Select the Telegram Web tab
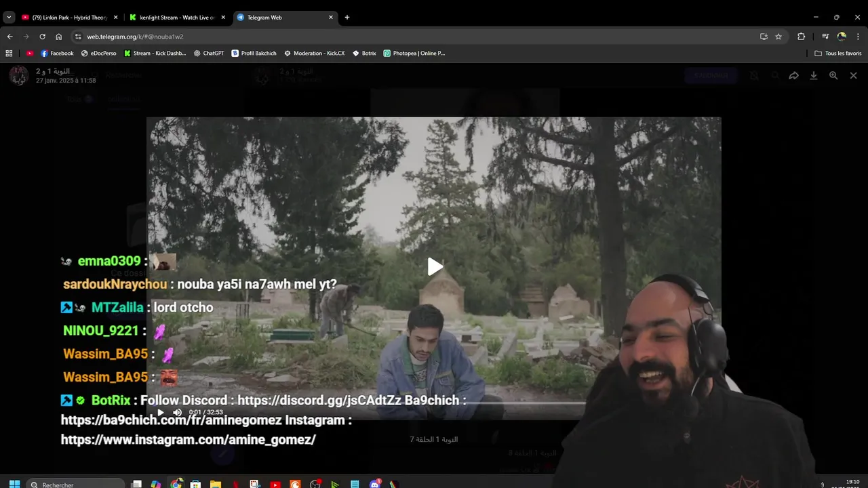The width and height of the screenshot is (868, 488). pyautogui.click(x=285, y=18)
